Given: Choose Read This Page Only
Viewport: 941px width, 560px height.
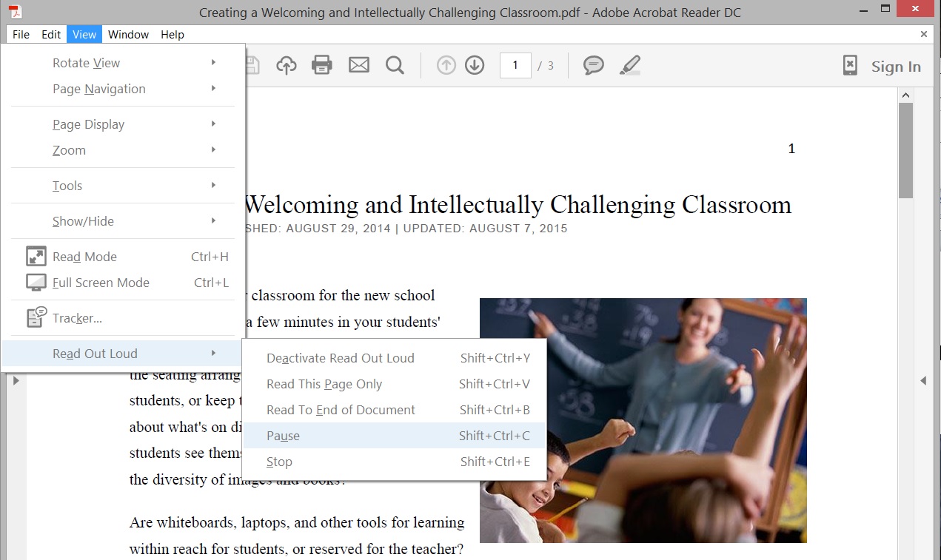Looking at the screenshot, I should [395, 384].
